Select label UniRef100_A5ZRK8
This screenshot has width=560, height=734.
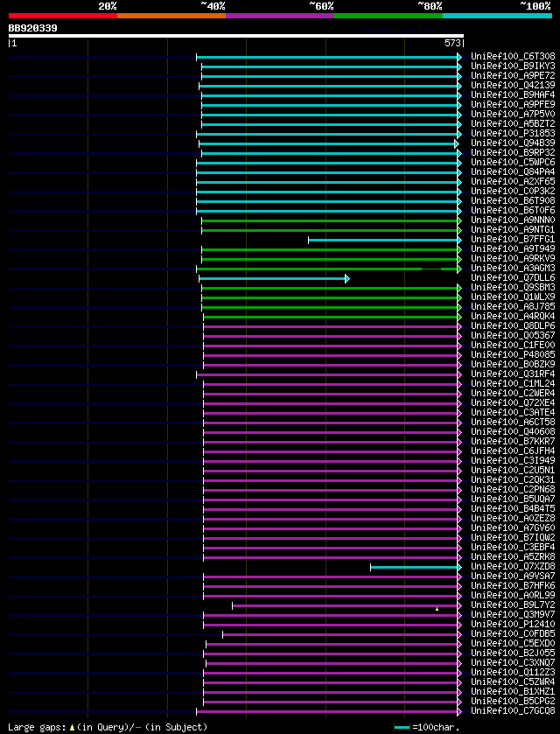click(513, 556)
